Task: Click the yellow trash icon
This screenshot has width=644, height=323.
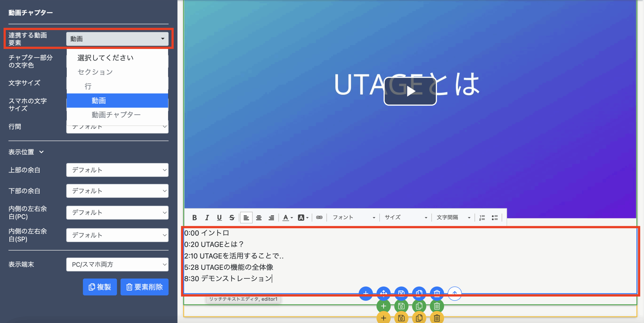Action: pyautogui.click(x=437, y=318)
